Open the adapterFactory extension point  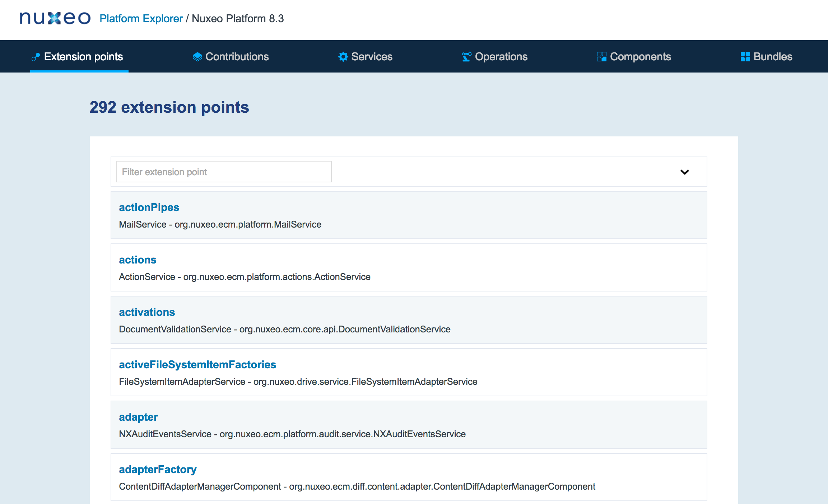click(x=158, y=470)
